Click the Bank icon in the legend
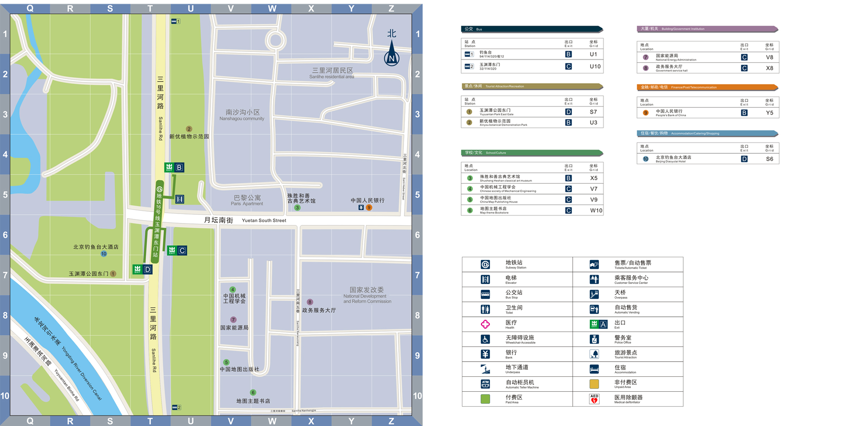 tap(485, 354)
